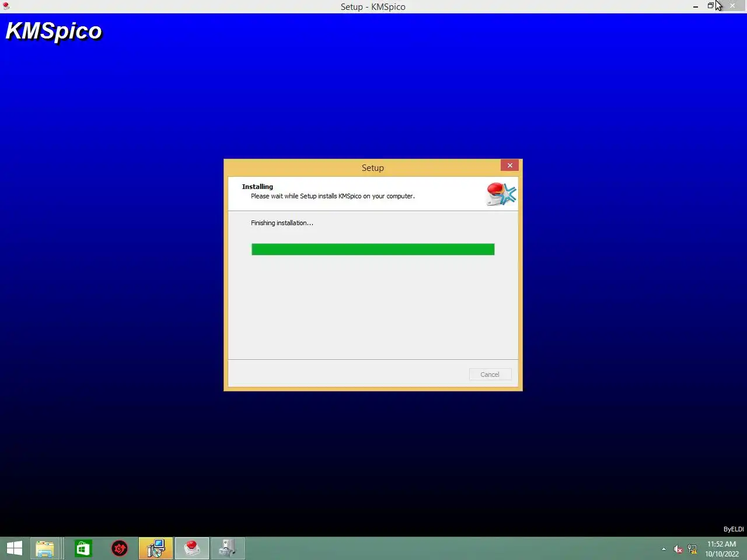Close the Setup - KMSpico main window
This screenshot has height=560, width=747.
(732, 6)
